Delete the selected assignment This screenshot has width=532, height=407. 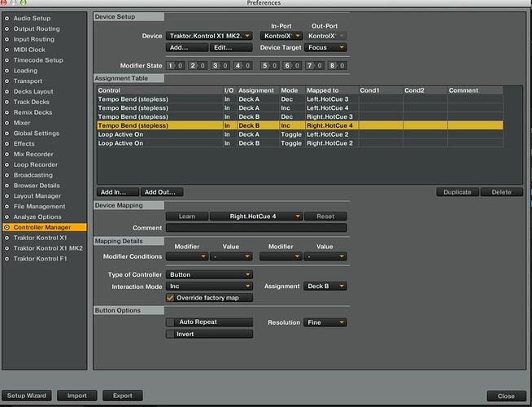tap(501, 192)
